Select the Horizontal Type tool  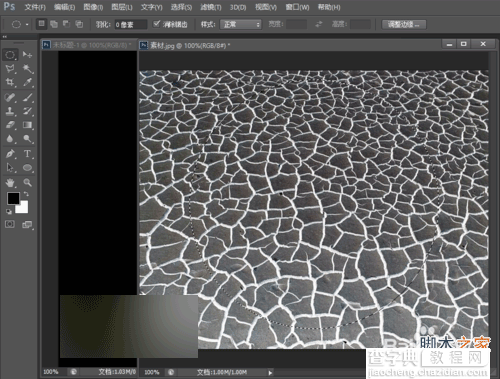coord(27,154)
